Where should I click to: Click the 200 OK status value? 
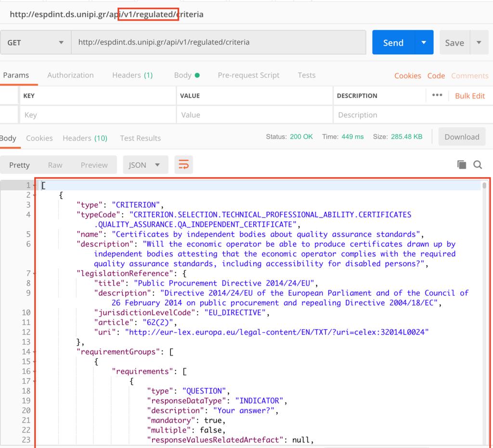click(x=301, y=137)
